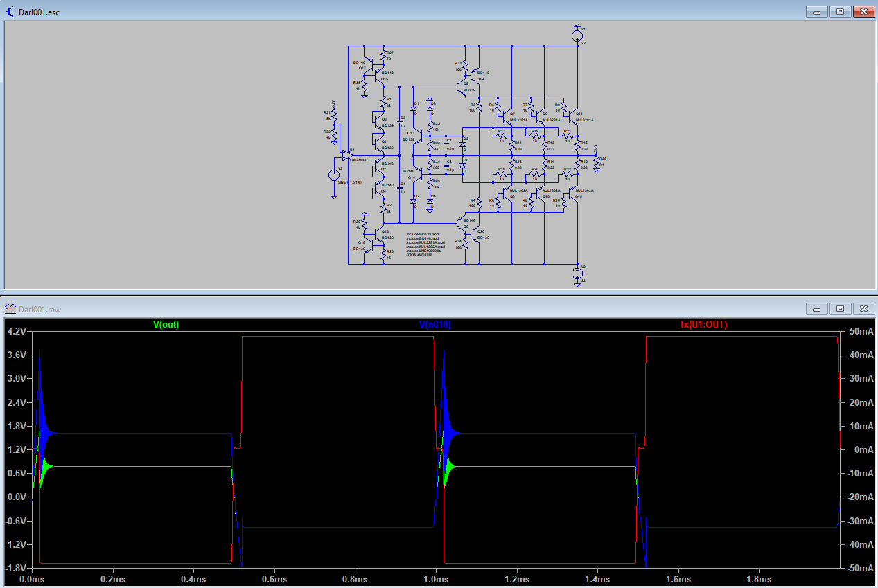Select the blue V(n018) trace label
Screen dimensions: 878x588
[435, 324]
